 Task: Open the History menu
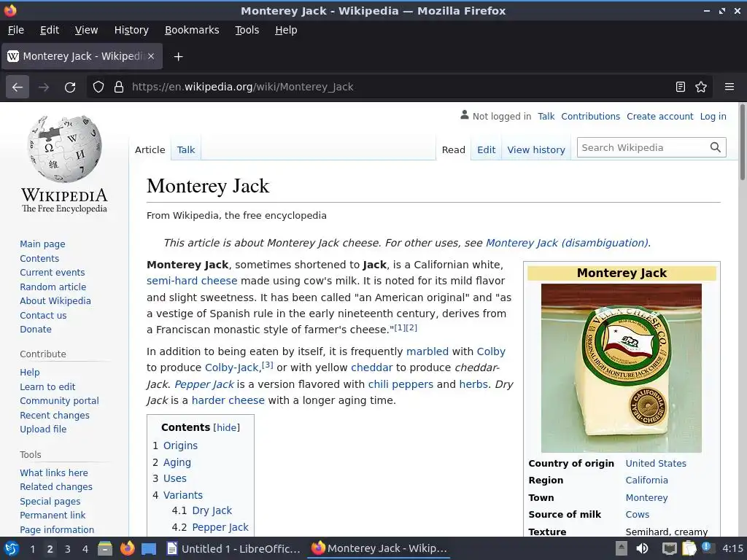131,30
